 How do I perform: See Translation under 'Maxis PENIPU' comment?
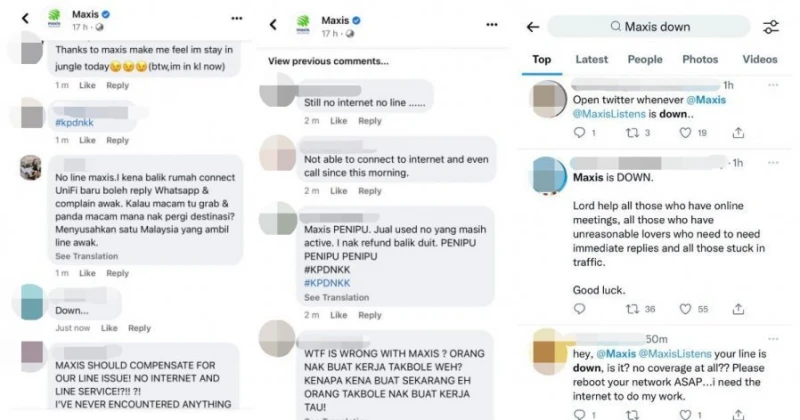point(337,297)
